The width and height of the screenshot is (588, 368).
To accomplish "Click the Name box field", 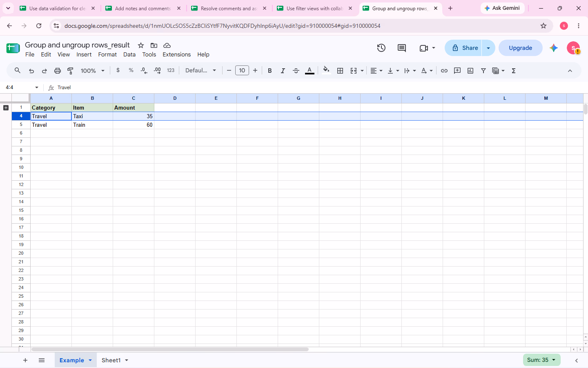I will [18, 88].
